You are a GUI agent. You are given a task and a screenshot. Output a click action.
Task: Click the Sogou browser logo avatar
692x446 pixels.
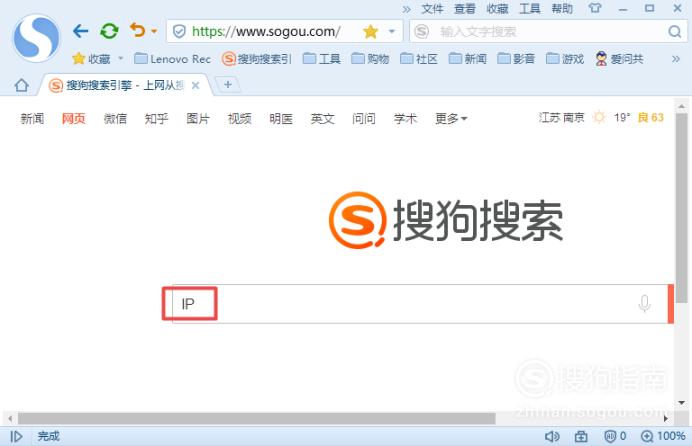coord(36,38)
